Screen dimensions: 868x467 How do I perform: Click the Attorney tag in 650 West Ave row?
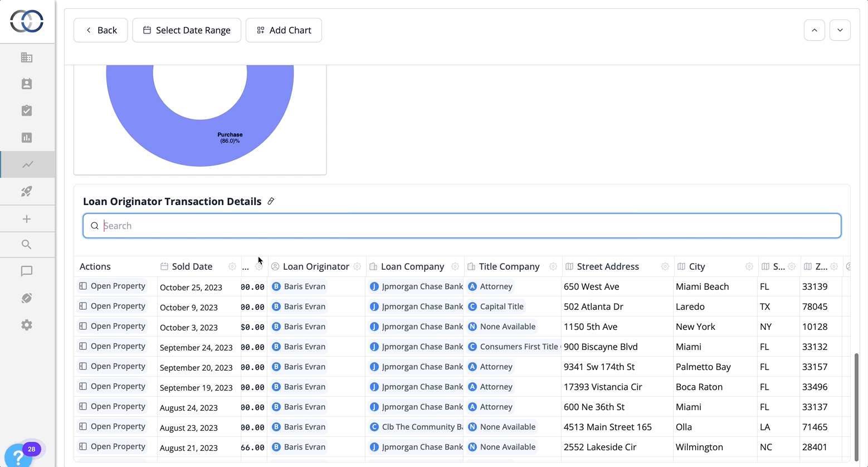tap(490, 286)
